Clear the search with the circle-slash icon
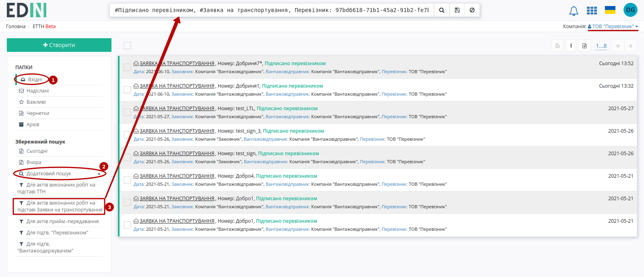Screen dimensions: 644x277 coord(472,10)
